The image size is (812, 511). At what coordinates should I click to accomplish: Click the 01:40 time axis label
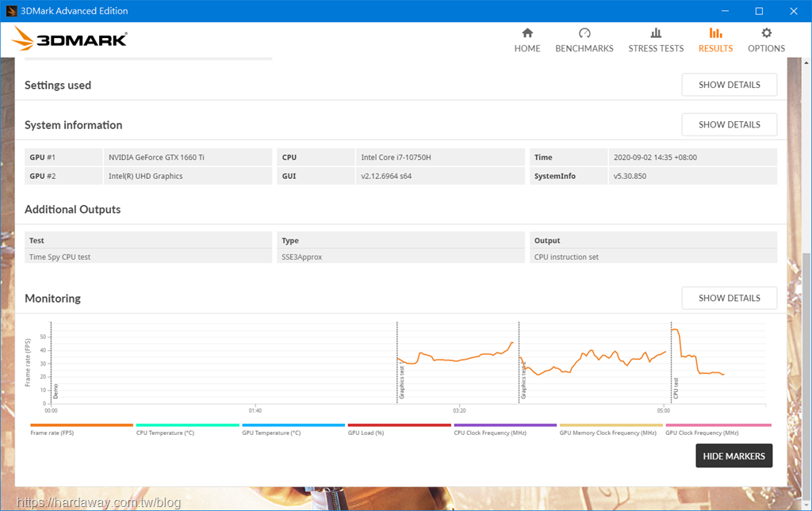coord(255,410)
